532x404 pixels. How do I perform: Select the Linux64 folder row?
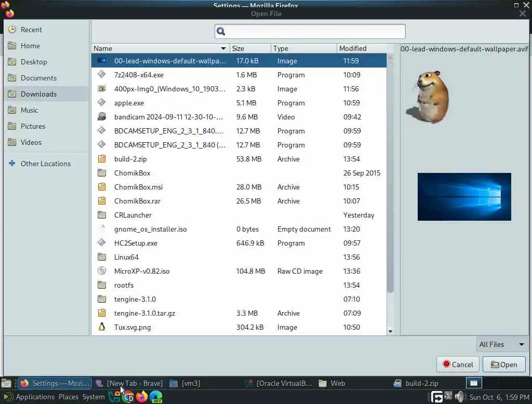pos(239,257)
